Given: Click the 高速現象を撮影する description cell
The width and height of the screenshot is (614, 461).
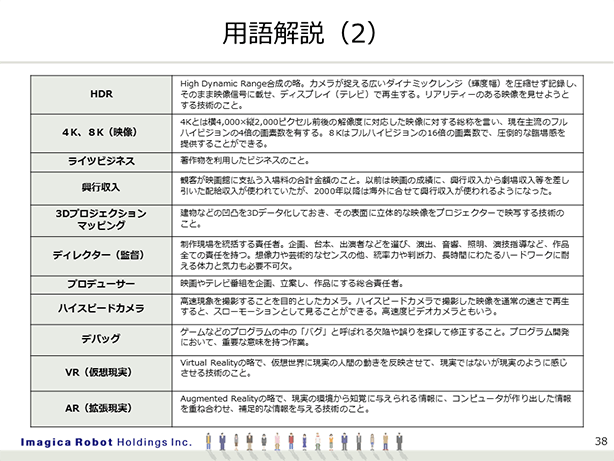Looking at the screenshot, I should pyautogui.click(x=378, y=309).
